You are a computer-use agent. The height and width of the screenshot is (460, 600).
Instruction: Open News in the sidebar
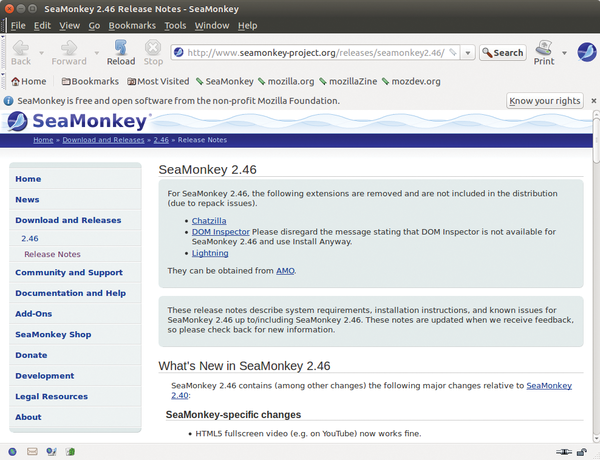[x=27, y=200]
